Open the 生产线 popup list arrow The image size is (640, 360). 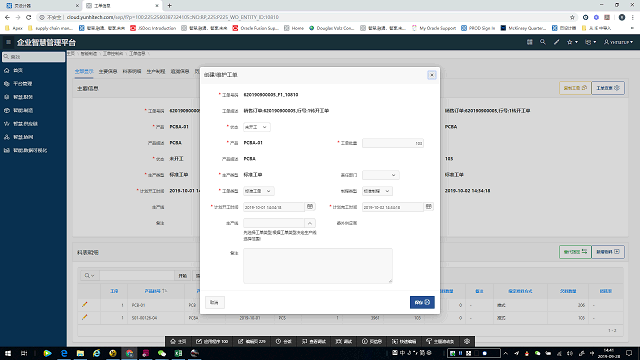(x=310, y=223)
